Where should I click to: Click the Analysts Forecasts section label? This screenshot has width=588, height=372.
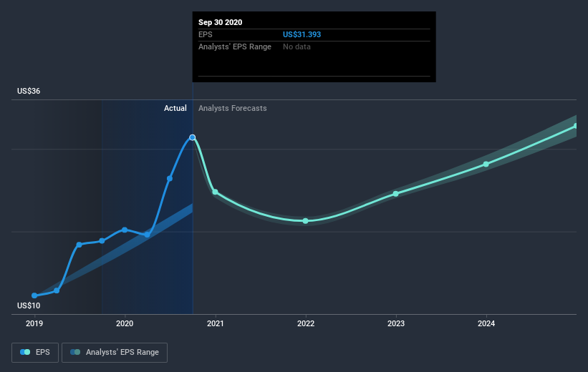click(x=233, y=108)
